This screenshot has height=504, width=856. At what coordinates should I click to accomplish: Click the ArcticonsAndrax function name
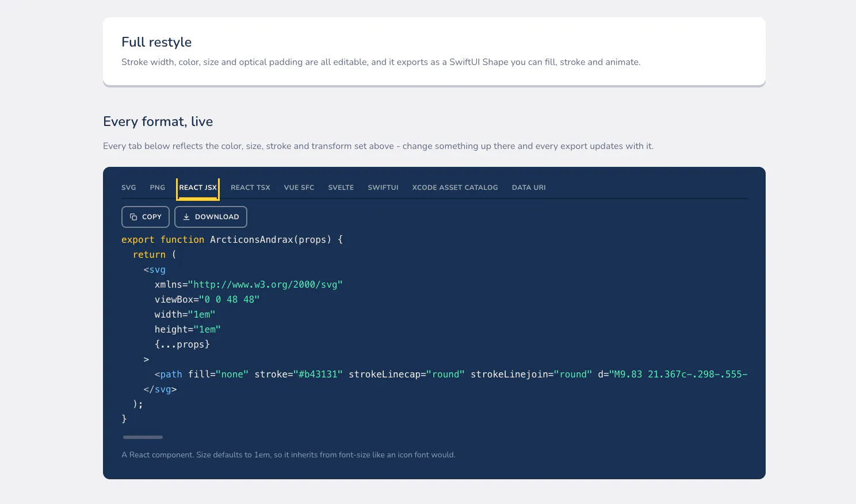[x=251, y=240]
